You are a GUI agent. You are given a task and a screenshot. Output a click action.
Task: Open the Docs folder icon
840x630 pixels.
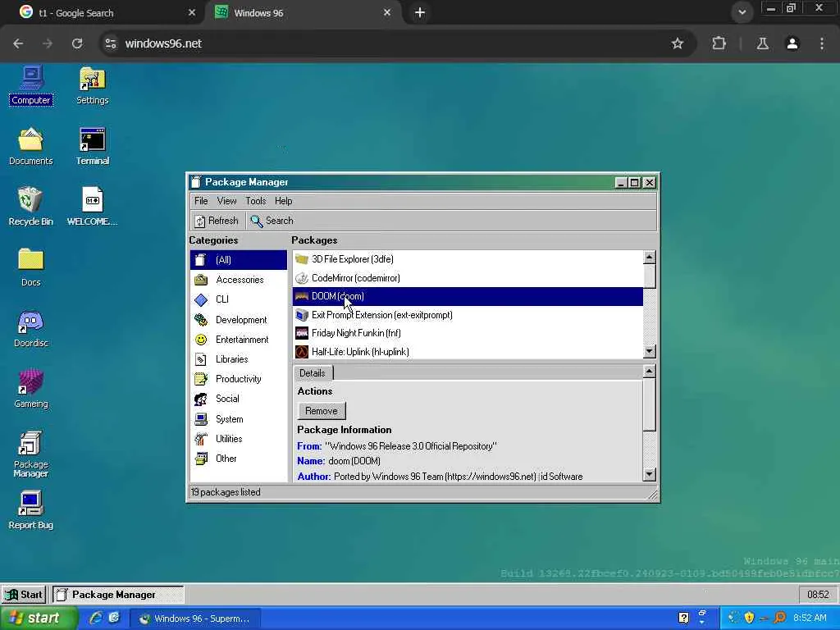30,268
